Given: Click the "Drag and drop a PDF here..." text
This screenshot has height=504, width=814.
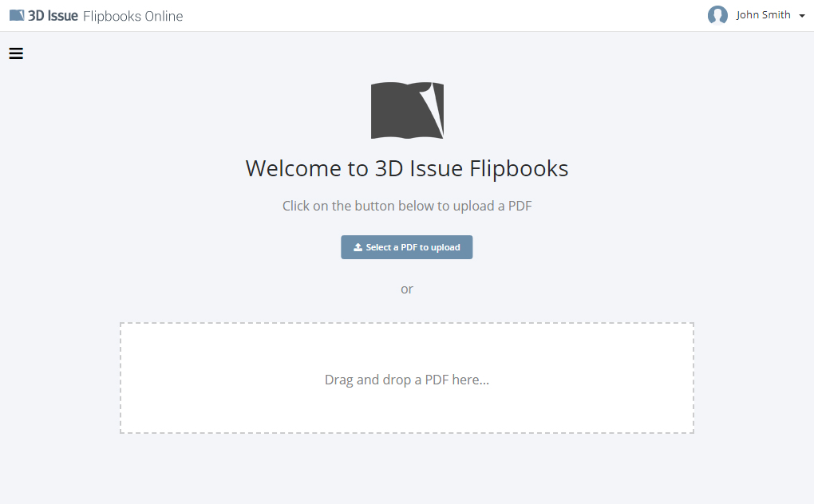Looking at the screenshot, I should (x=407, y=380).
